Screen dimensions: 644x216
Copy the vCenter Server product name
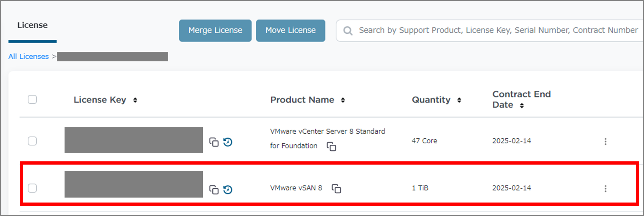[x=331, y=146]
